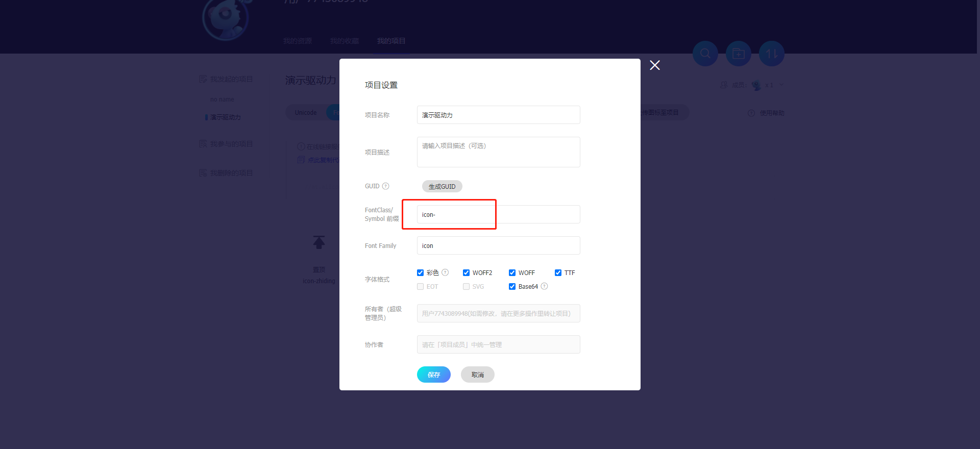This screenshot has height=449, width=980.
Task: Click the 我发起的项目 sidebar icon
Action: [x=203, y=79]
